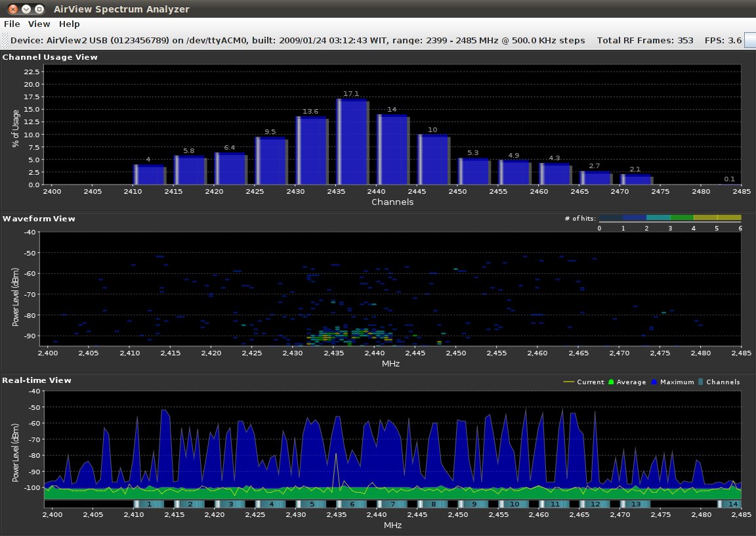Open the View menu
The height and width of the screenshot is (536, 756).
[x=39, y=24]
